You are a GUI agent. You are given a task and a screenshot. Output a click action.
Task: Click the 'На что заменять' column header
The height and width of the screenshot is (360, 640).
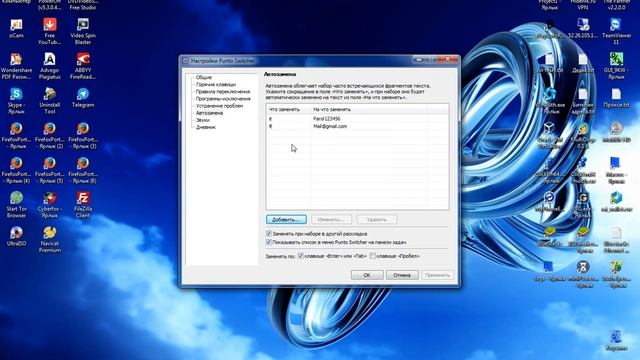coord(368,109)
